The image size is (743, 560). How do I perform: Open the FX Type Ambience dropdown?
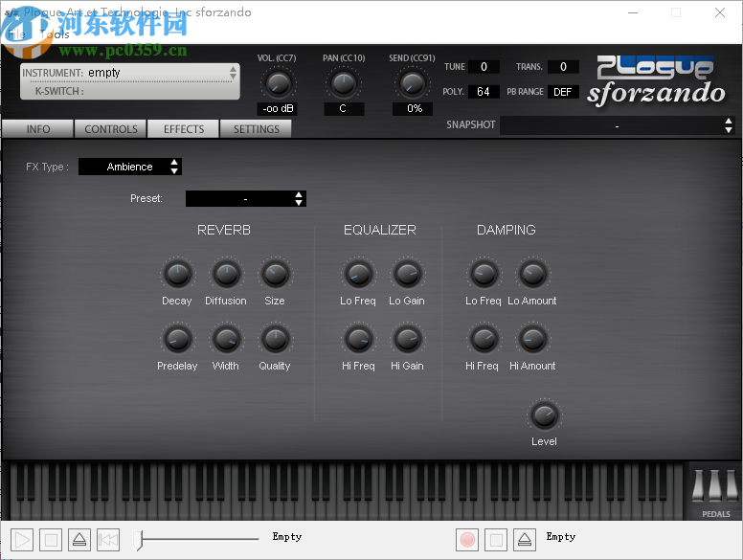[x=130, y=167]
